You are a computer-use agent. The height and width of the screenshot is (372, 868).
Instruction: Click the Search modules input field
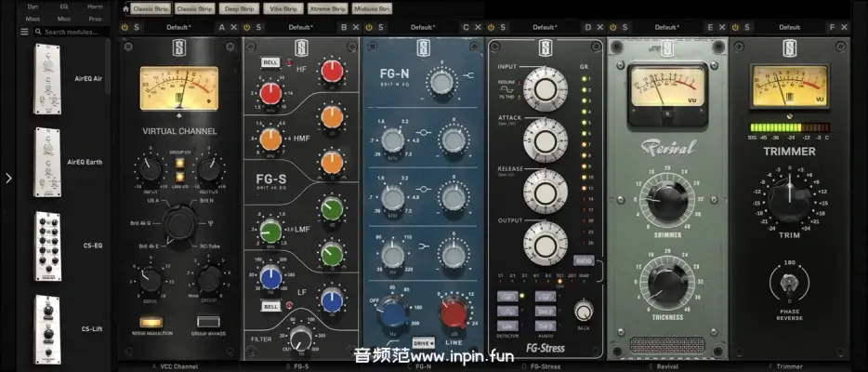click(x=72, y=32)
